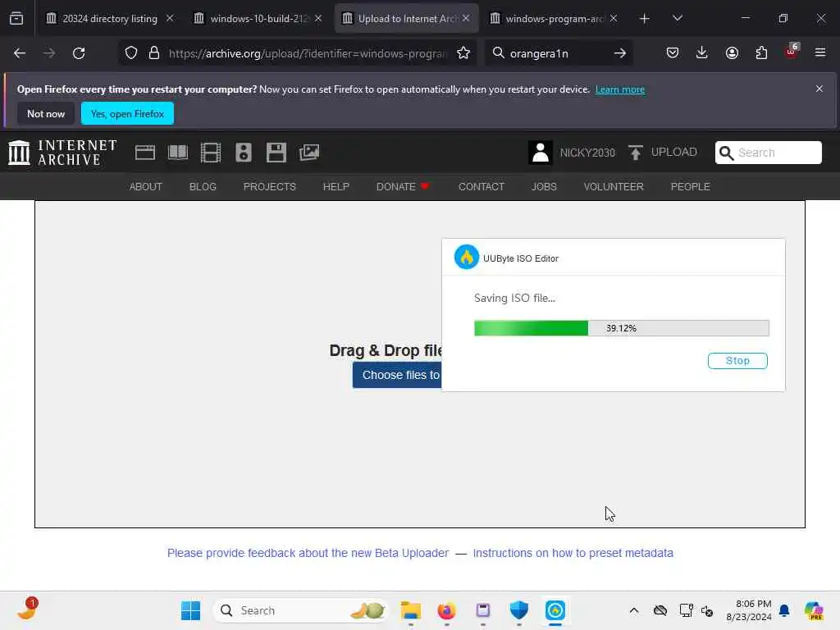
Task: Switch to Firefox in the taskbar
Action: [x=447, y=610]
